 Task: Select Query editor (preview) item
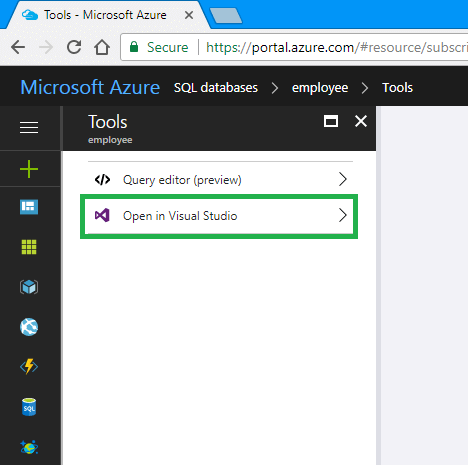point(220,180)
